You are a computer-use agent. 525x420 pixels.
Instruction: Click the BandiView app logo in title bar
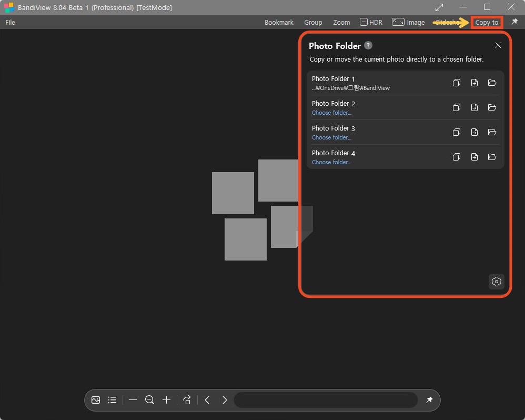9,7
